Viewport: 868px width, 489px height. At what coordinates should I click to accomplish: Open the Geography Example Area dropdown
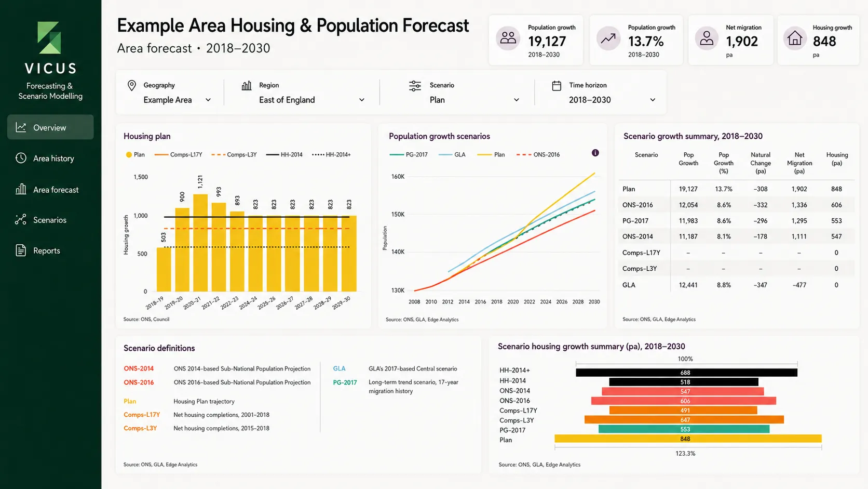tap(177, 100)
